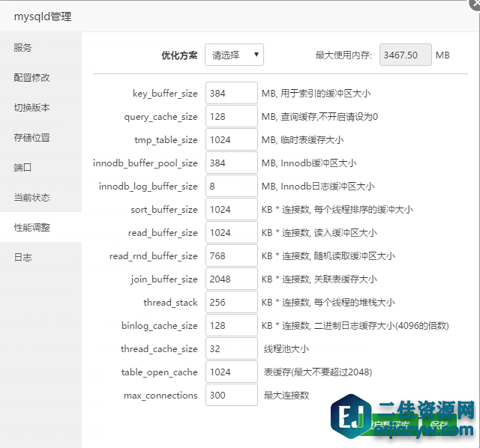Screen dimensions: 480x448
Task: Focus the read_rnd_buffer_size field
Action: 232,255
